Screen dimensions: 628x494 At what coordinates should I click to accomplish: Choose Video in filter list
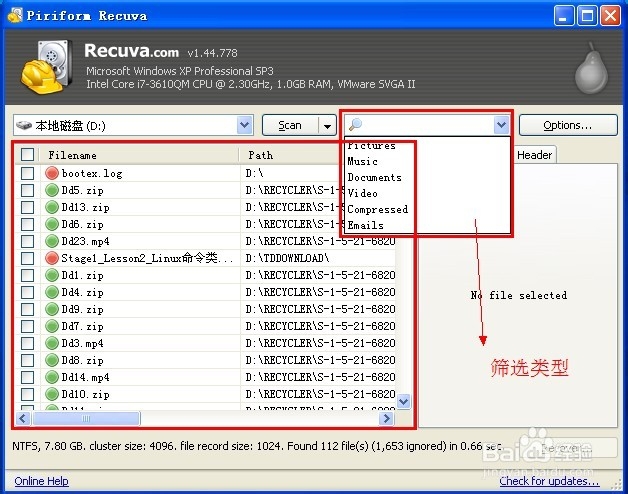362,194
